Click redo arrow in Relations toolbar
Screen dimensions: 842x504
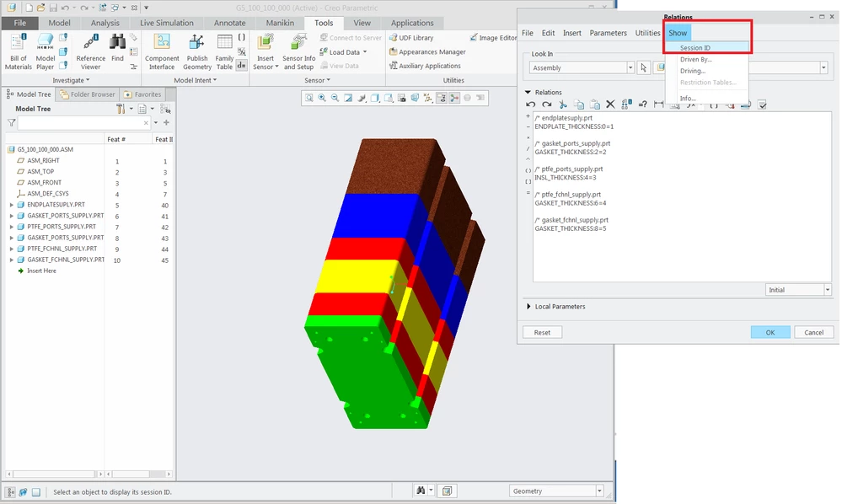547,105
